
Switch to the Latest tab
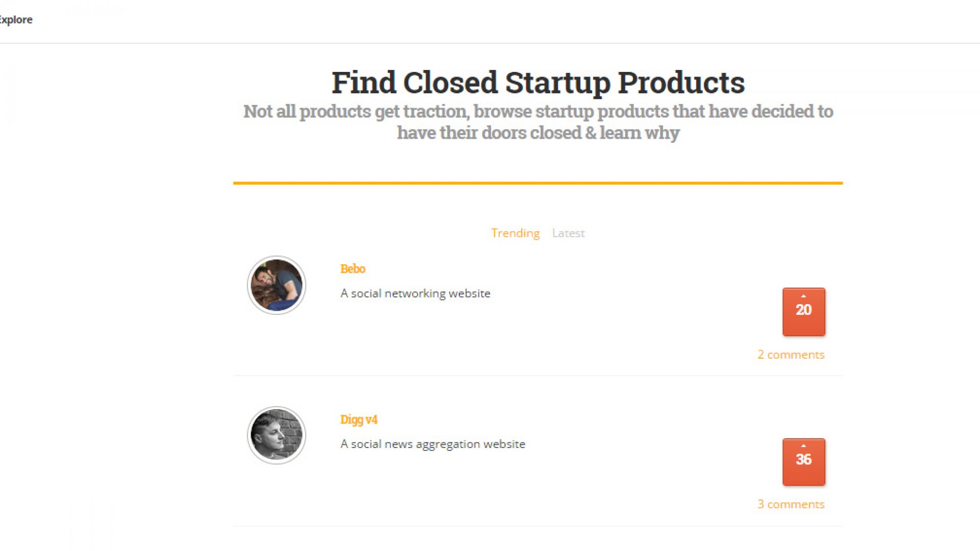coord(568,233)
